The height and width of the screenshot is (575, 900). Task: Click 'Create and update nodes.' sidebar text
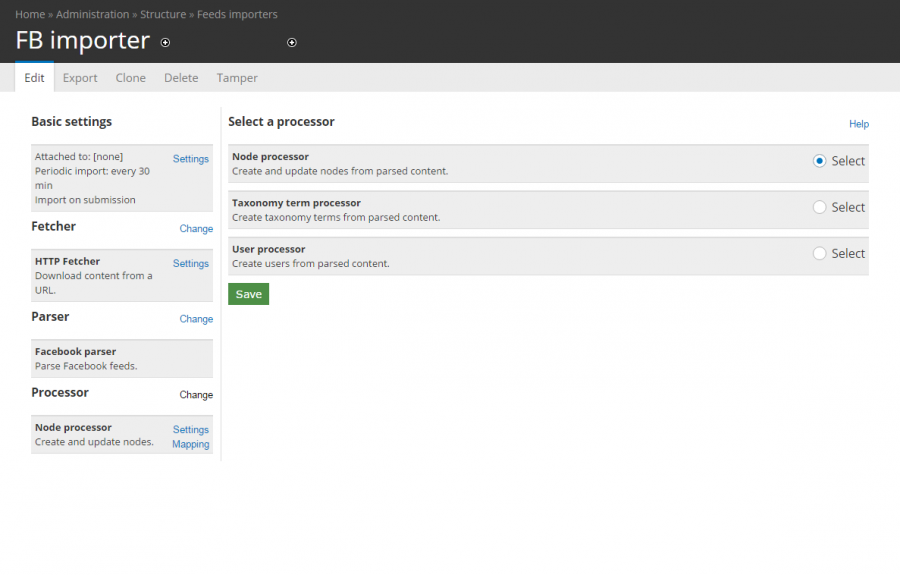(94, 442)
